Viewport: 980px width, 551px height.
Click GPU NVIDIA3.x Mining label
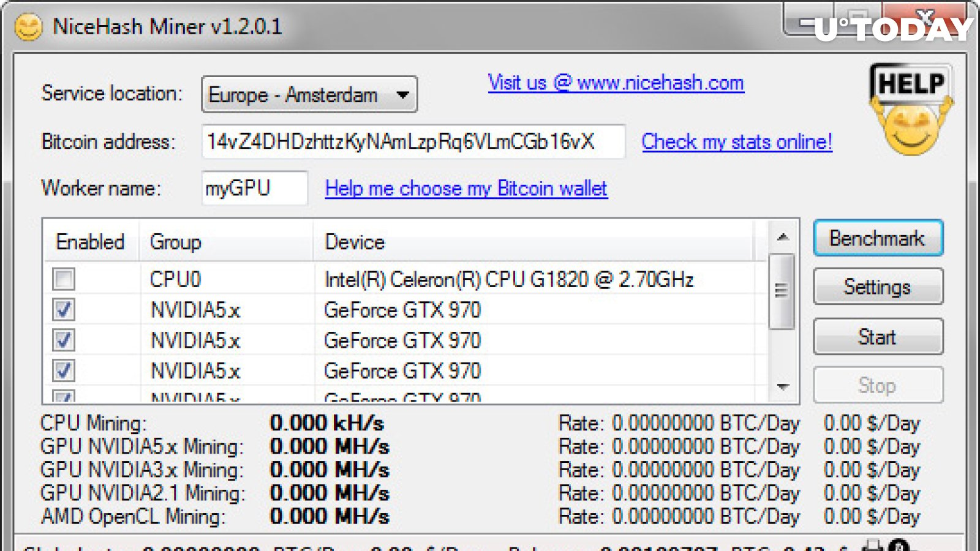142,470
